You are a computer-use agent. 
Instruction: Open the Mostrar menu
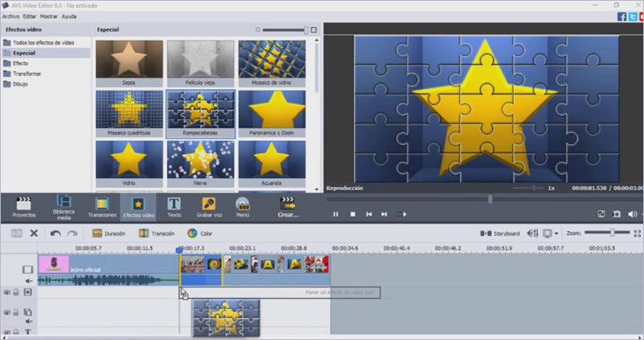49,16
